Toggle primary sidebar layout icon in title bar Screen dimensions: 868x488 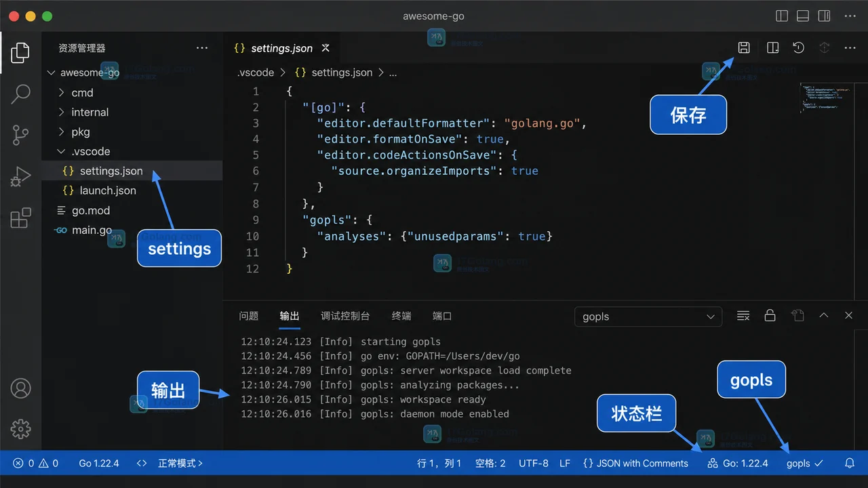782,16
